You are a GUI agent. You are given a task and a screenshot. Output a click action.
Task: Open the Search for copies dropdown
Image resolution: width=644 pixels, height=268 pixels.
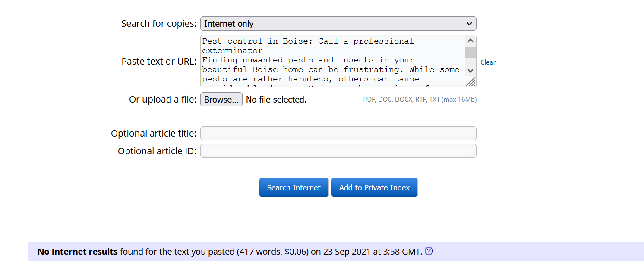pyautogui.click(x=338, y=23)
